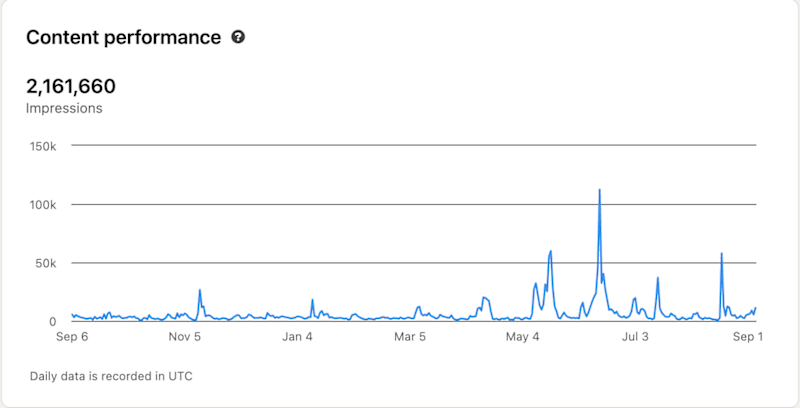Click the highest peak above 100k
The width and height of the screenshot is (800, 408).
click(x=599, y=190)
